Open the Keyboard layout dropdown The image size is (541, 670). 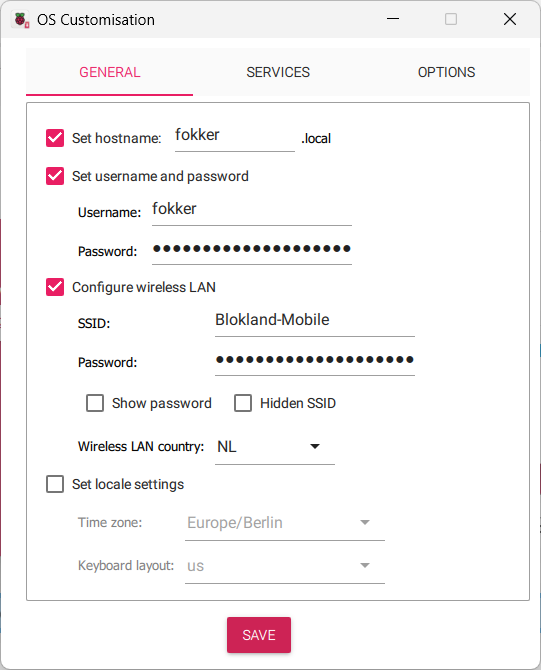(x=285, y=566)
